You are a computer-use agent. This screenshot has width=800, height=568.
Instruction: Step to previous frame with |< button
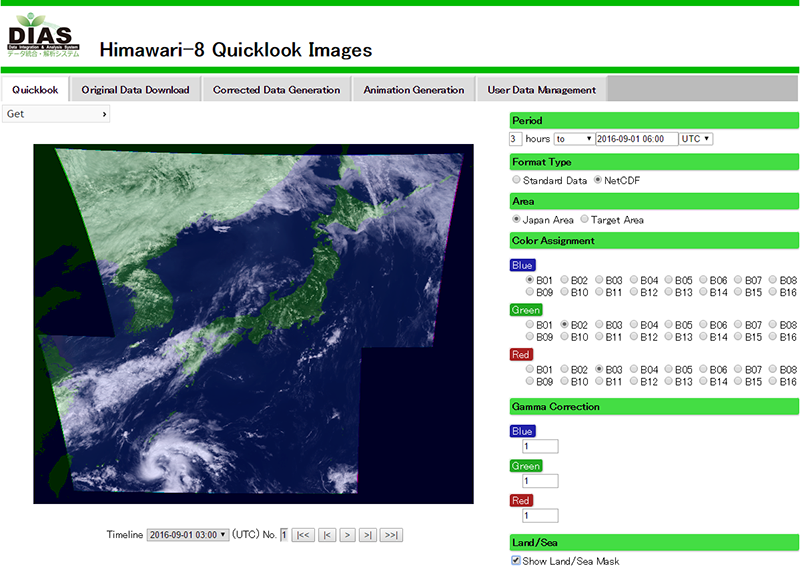[326, 535]
